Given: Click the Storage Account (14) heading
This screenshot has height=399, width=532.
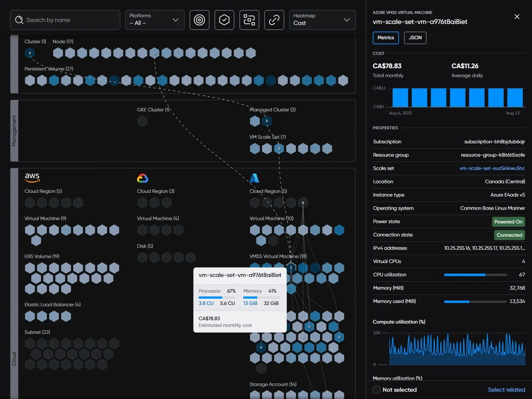Looking at the screenshot, I should pos(273,384).
